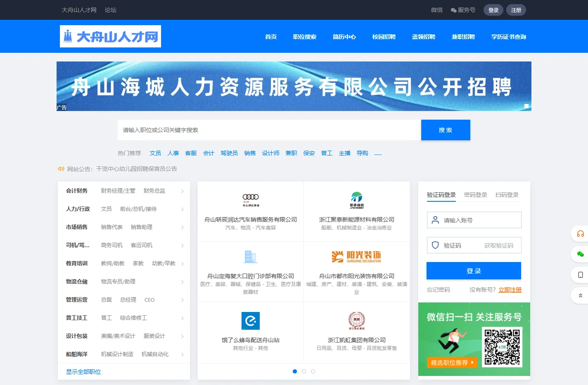
Task: Expand the 人力/行政 category arrow
Action: pyautogui.click(x=183, y=209)
